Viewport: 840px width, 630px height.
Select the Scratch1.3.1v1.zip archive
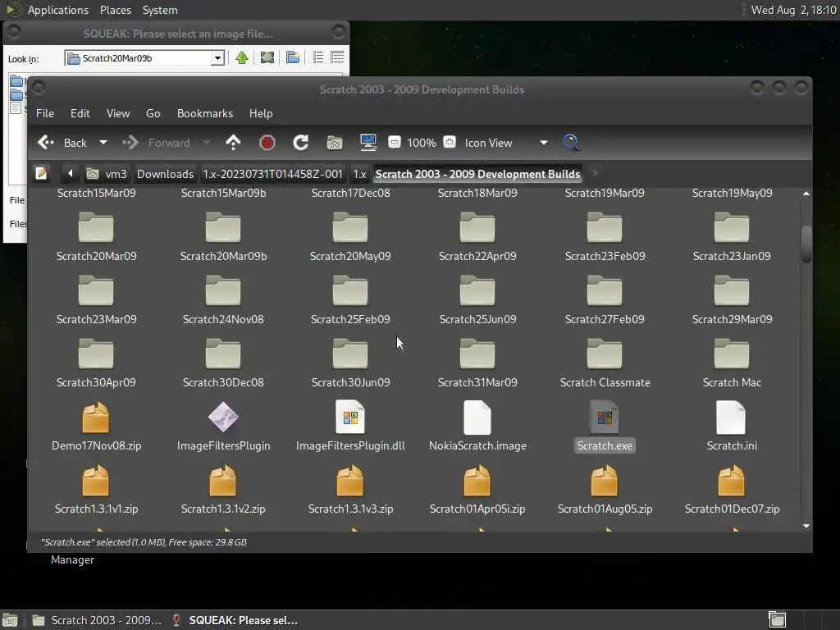[x=96, y=489]
